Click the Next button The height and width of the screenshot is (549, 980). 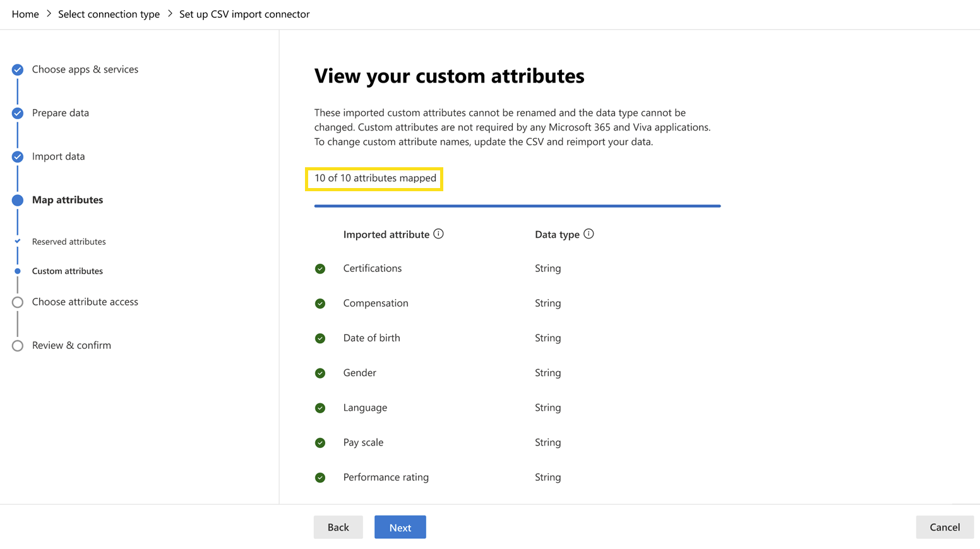click(x=400, y=527)
